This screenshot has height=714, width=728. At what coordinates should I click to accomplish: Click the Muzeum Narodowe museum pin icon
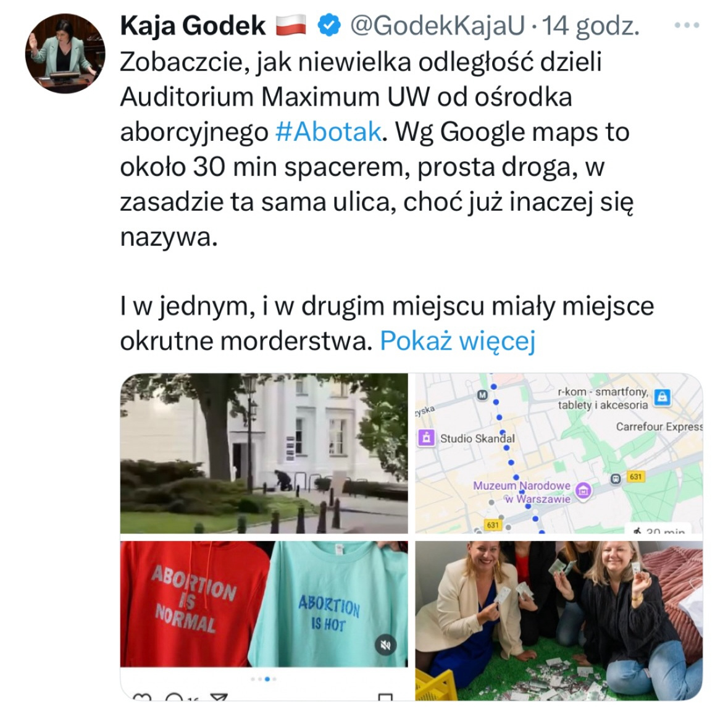[583, 490]
